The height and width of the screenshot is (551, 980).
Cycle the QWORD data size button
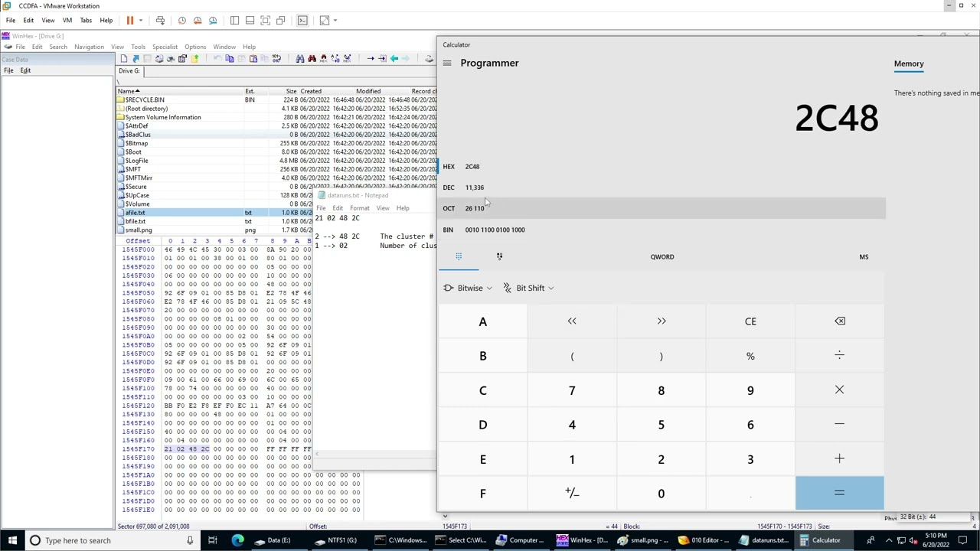tap(662, 256)
